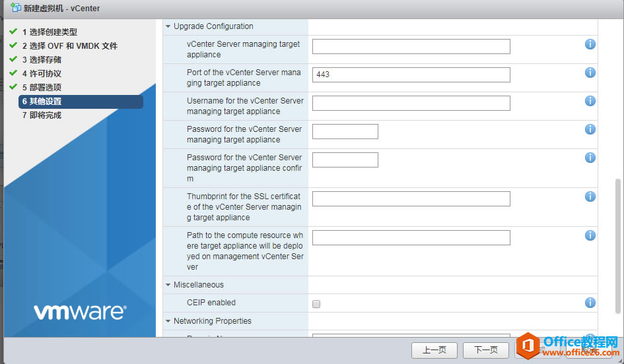The height and width of the screenshot is (364, 624).
Task: Collapse the Upgrade Configuration section
Action: point(168,26)
